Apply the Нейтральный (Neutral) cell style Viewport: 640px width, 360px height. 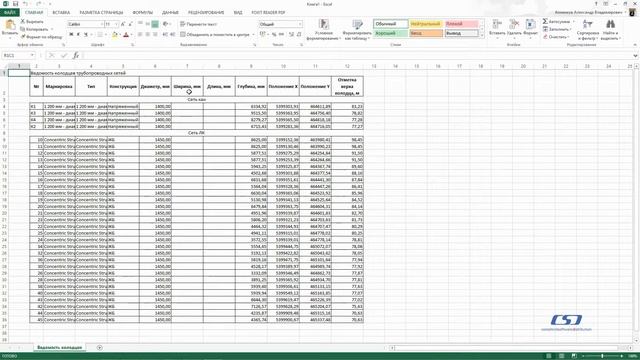point(426,24)
